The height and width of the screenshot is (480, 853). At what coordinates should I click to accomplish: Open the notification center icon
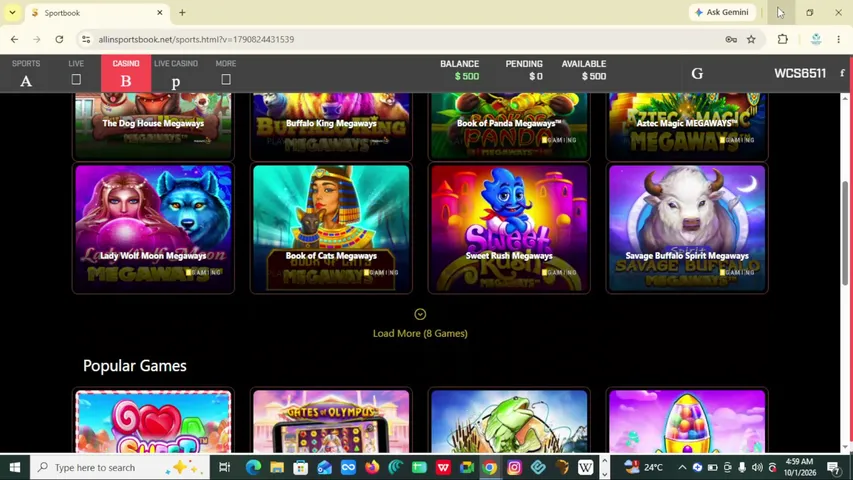click(833, 467)
